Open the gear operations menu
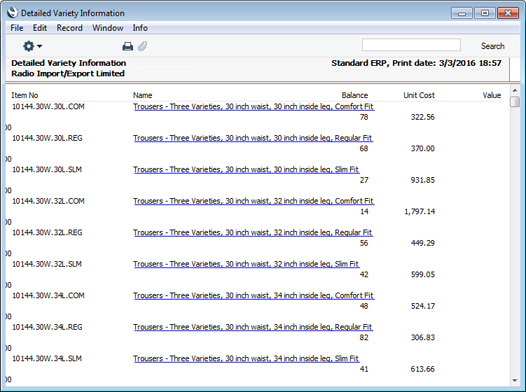The width and height of the screenshot is (526, 392). (32, 46)
